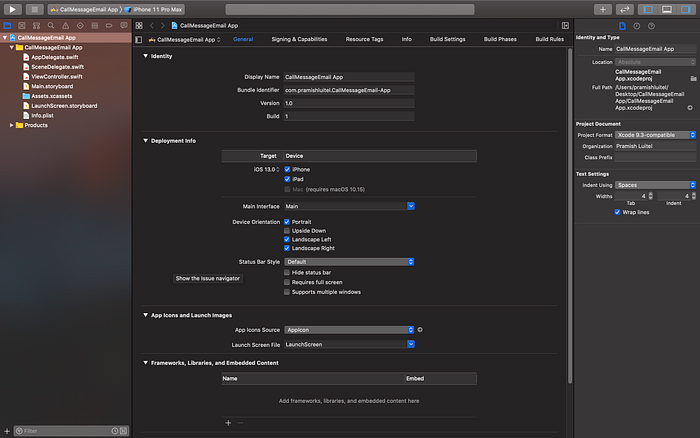Enable Hide status bar
The image size is (700, 438).
pos(287,272)
